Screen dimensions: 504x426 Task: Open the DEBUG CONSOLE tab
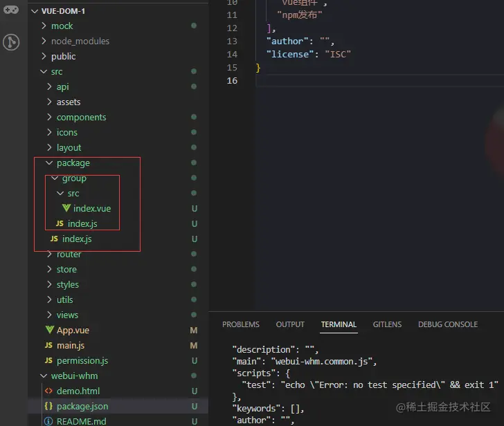click(x=448, y=324)
